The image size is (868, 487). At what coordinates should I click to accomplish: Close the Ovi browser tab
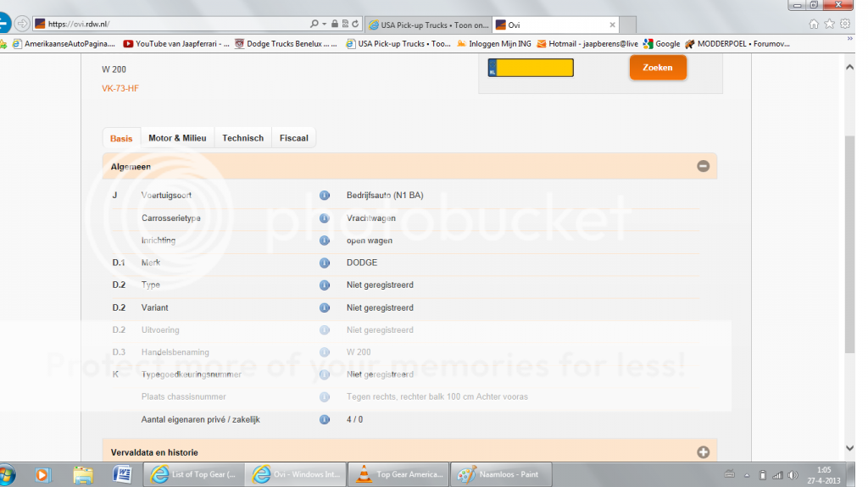tap(612, 25)
